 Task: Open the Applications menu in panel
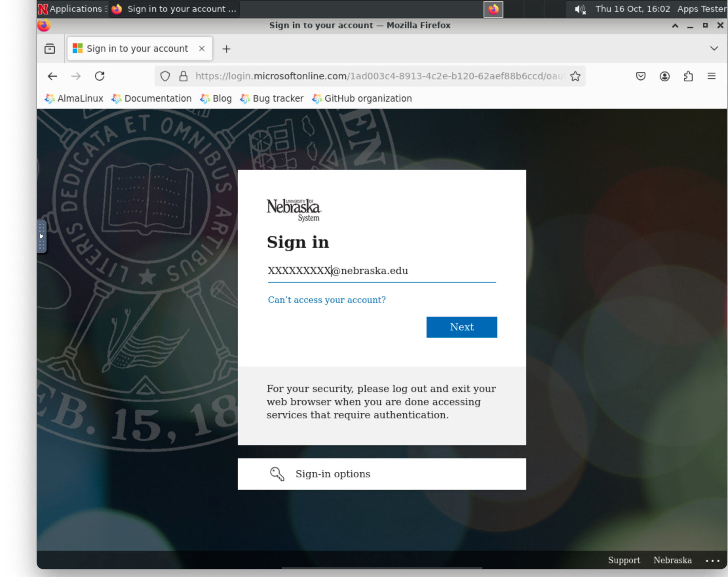click(71, 9)
